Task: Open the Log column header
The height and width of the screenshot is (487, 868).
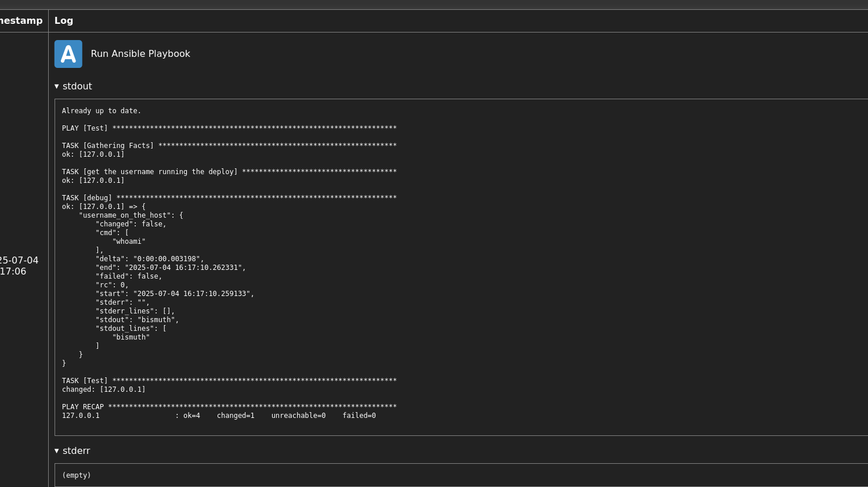Action: tap(64, 21)
